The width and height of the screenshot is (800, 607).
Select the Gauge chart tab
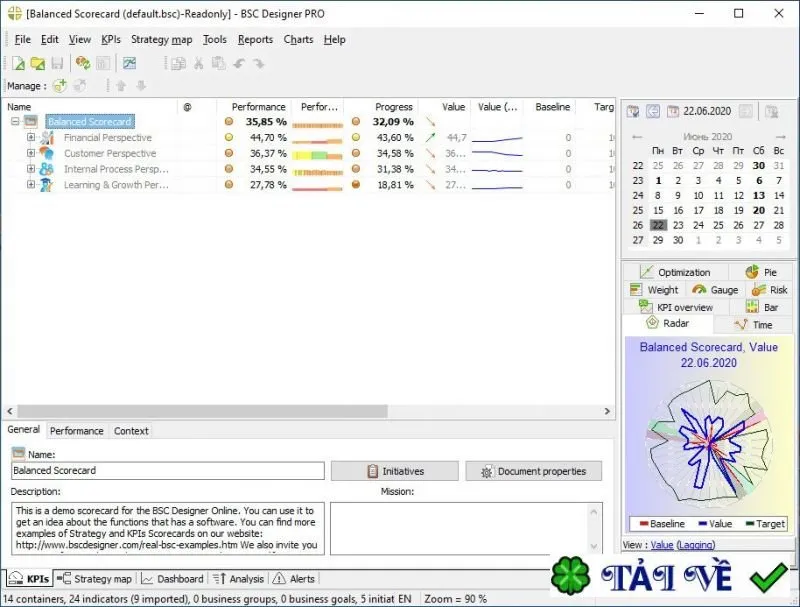(716, 290)
